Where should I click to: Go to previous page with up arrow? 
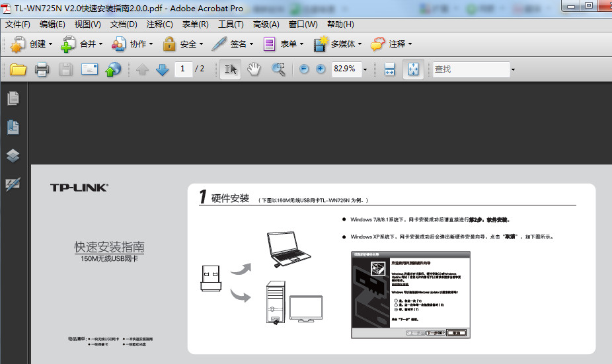(x=143, y=69)
